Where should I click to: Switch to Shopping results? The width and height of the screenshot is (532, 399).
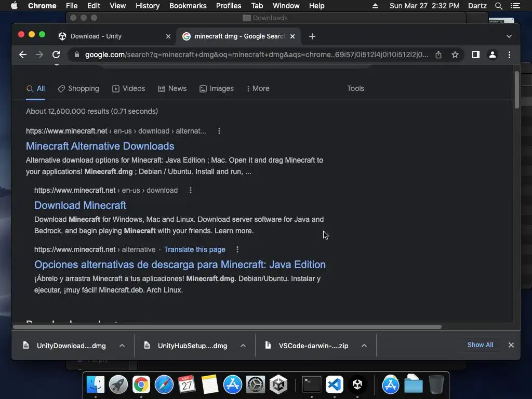78,88
